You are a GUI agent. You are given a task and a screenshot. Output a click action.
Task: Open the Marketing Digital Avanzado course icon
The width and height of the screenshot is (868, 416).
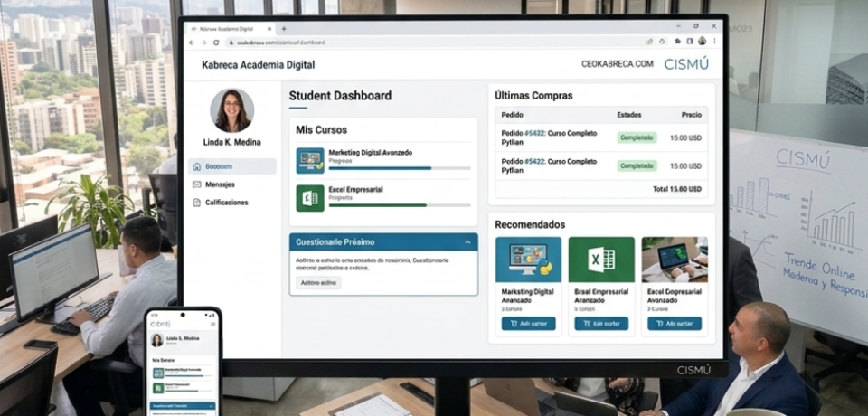pyautogui.click(x=310, y=161)
